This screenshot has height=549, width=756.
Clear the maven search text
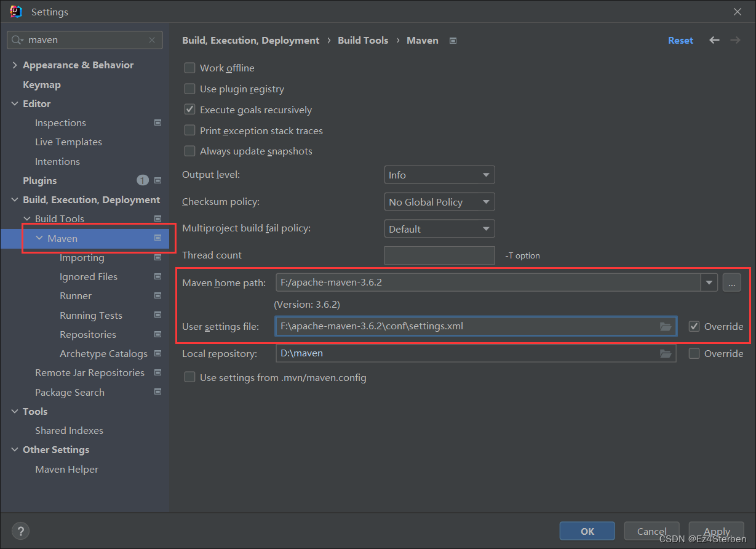tap(152, 40)
